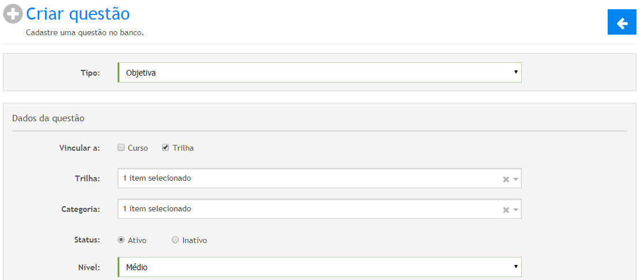Click the Categoria field's dropdown arrow
The width and height of the screenshot is (644, 280).
click(x=516, y=210)
